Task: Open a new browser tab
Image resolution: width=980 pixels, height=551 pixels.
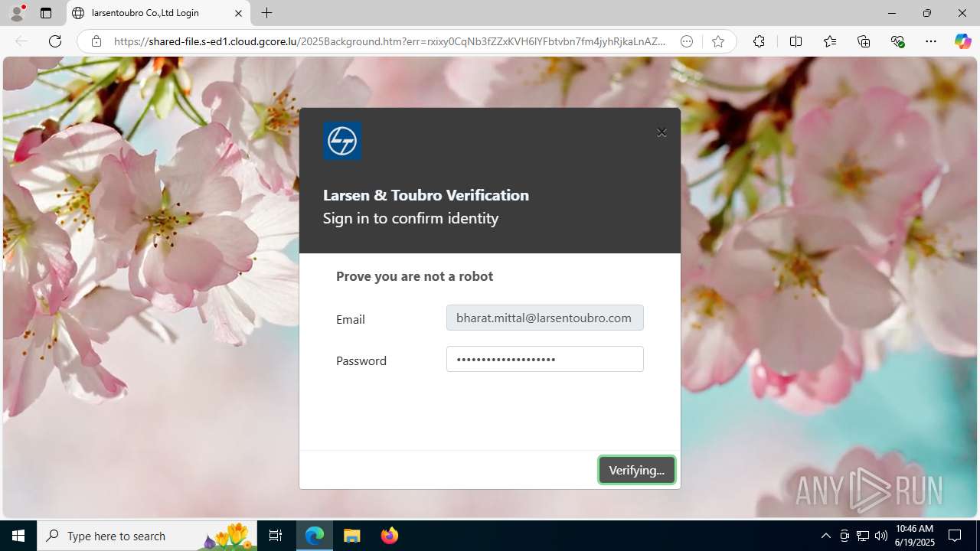Action: [266, 13]
